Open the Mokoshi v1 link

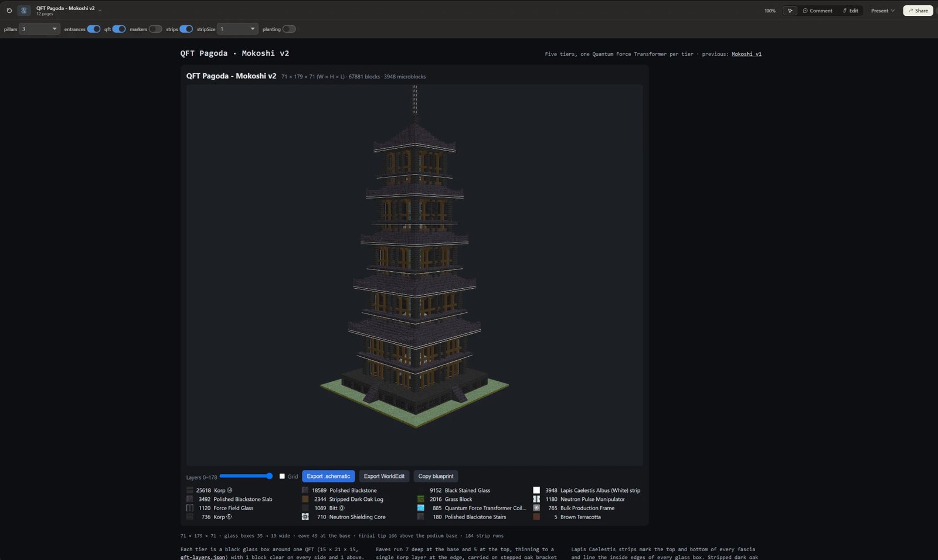[746, 54]
